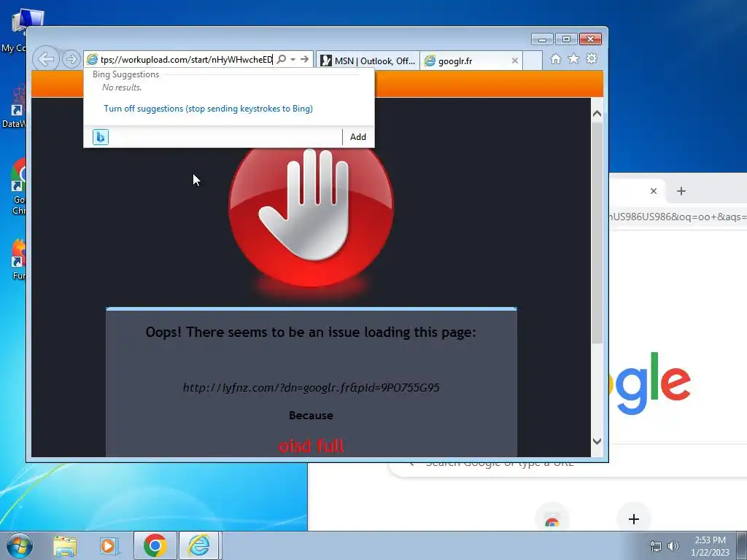
Task: Open Windows Explorer from the taskbar
Action: [x=65, y=546]
